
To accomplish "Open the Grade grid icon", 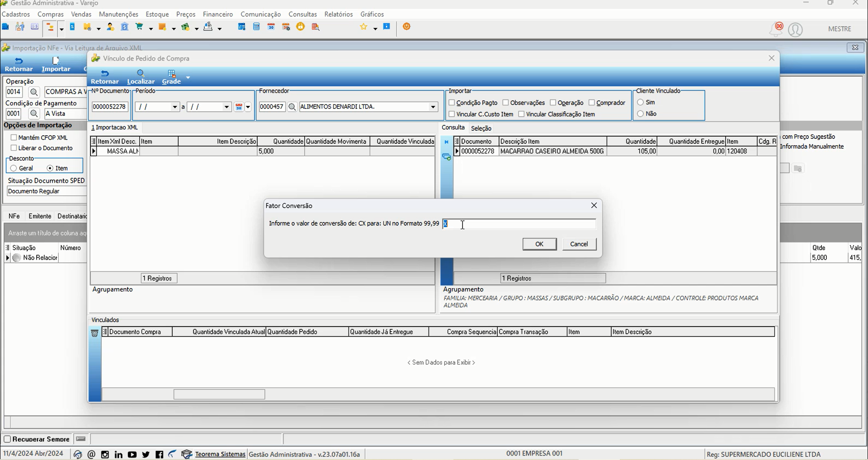I will [171, 73].
